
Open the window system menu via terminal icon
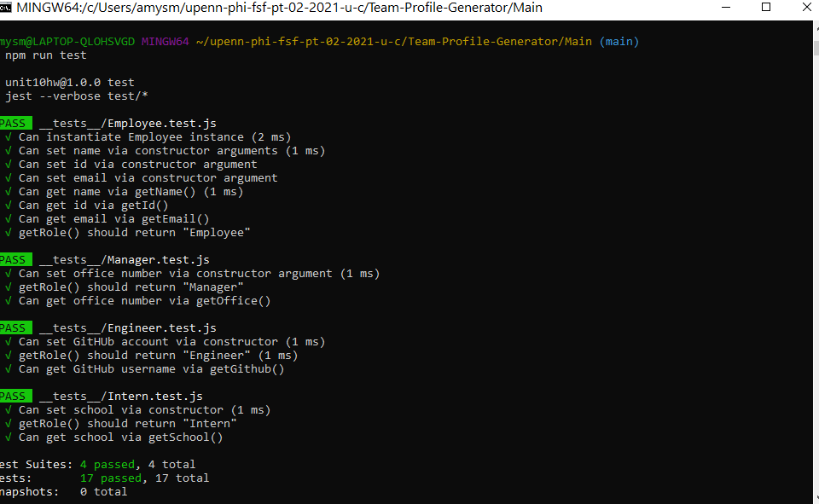coord(9,8)
